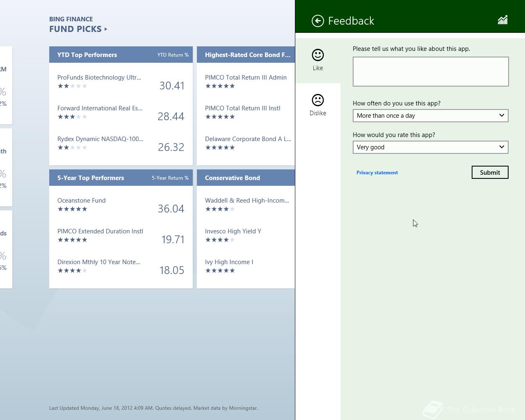Click the BING FINANCE label
The image size is (525, 420).
pyautogui.click(x=71, y=19)
